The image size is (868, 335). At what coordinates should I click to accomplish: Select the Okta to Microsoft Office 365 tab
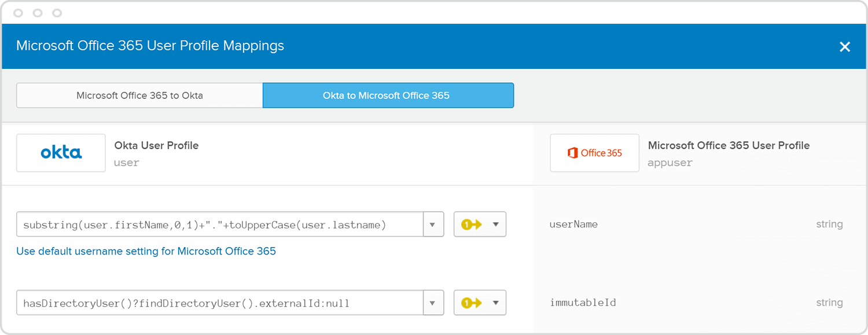(388, 95)
